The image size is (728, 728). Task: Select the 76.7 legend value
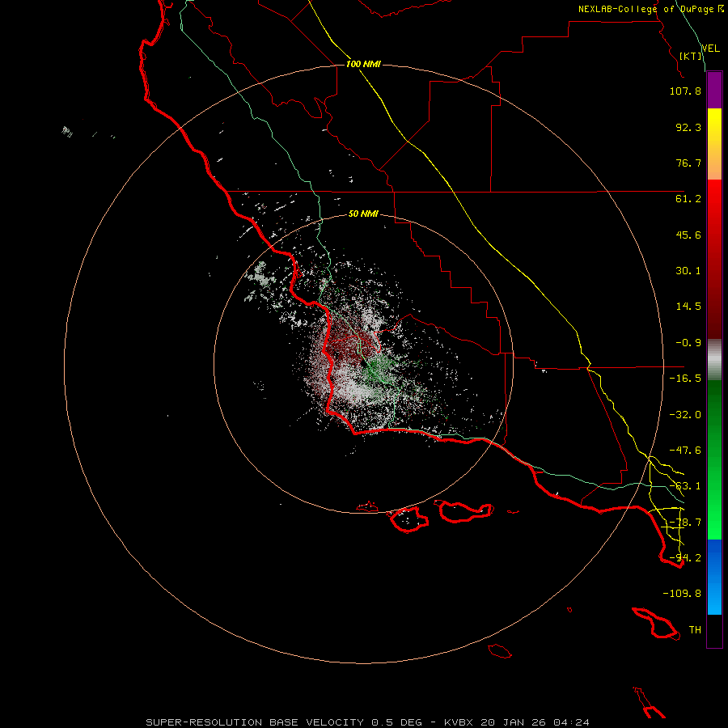point(688,163)
